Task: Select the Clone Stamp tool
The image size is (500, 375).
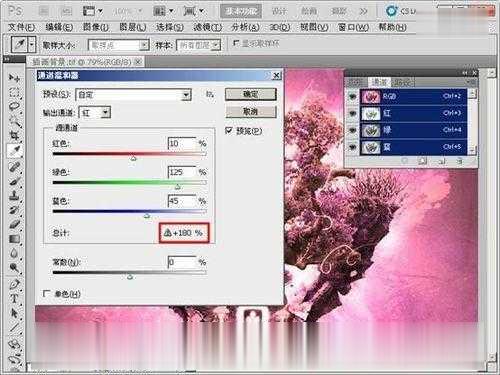Action: coord(14,196)
